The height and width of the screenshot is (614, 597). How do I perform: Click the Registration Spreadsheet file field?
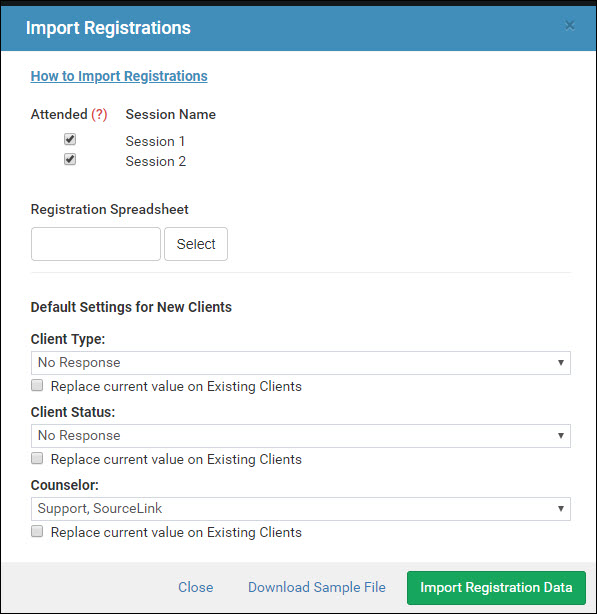(x=96, y=244)
